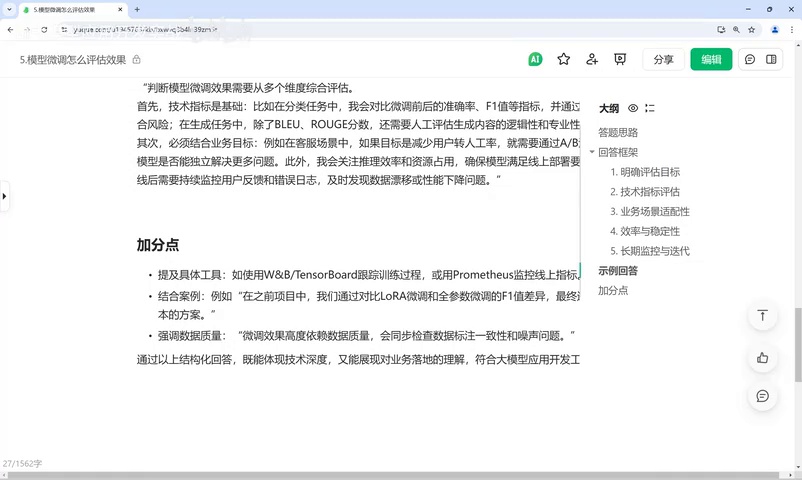802x480 pixels.
Task: Click the browser address bar URL
Action: point(145,30)
